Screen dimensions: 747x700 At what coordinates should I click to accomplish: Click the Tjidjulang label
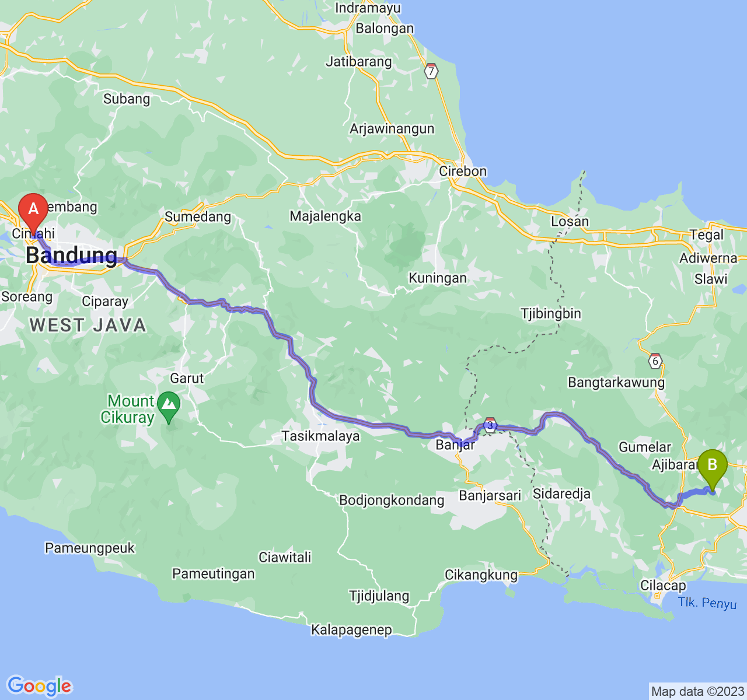click(x=379, y=596)
